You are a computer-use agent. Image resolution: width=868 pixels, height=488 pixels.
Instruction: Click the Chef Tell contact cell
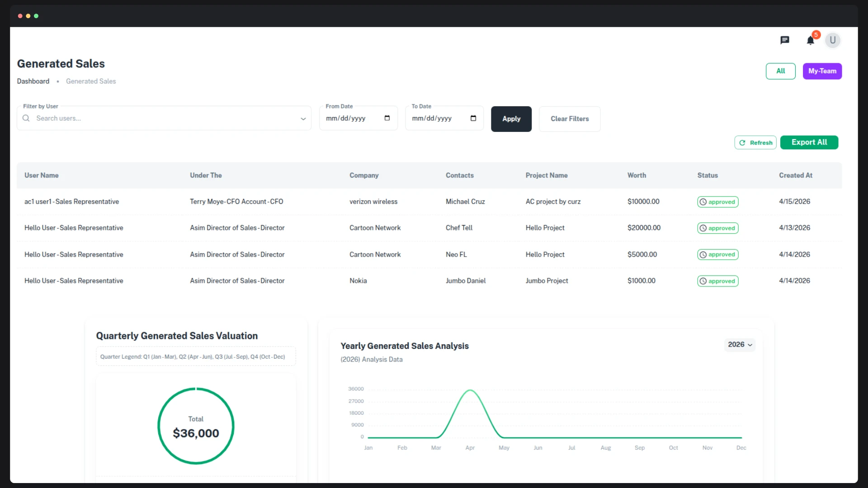[x=459, y=228]
